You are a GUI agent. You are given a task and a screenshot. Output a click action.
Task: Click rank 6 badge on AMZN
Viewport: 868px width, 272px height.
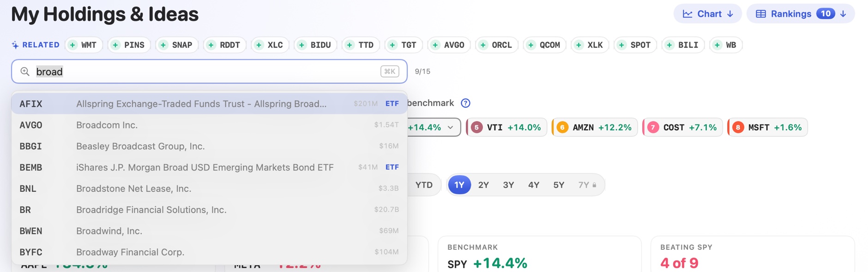pyautogui.click(x=562, y=127)
